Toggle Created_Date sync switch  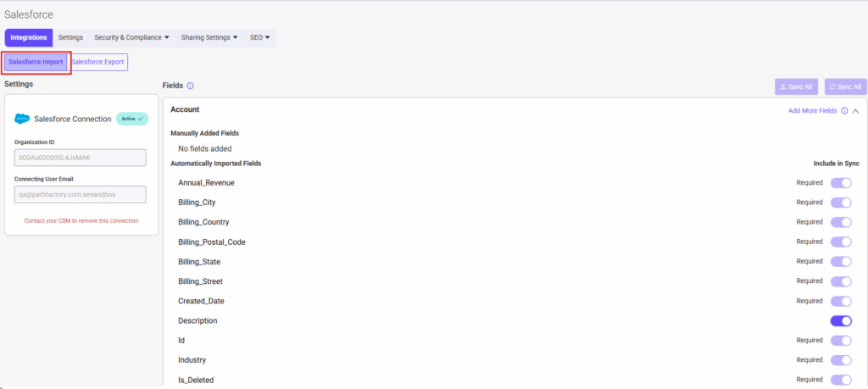click(841, 301)
